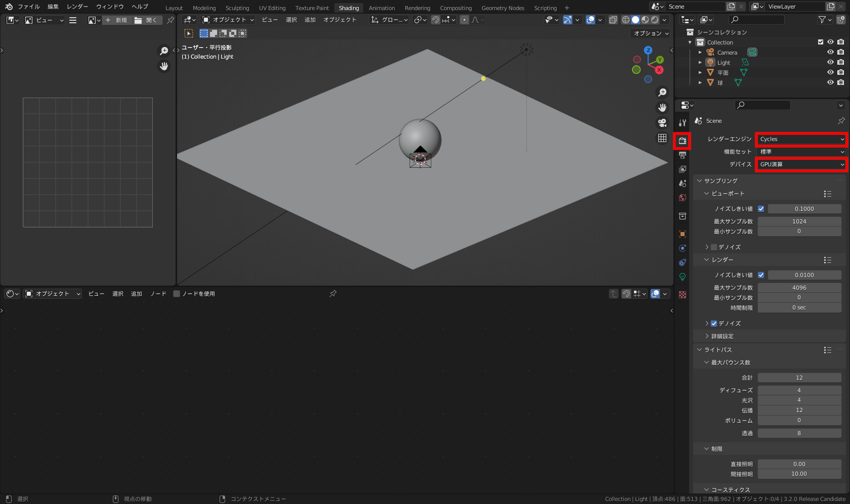Screen dimensions: 850x504
Task: Open the ファイル menu
Action: pos(28,7)
